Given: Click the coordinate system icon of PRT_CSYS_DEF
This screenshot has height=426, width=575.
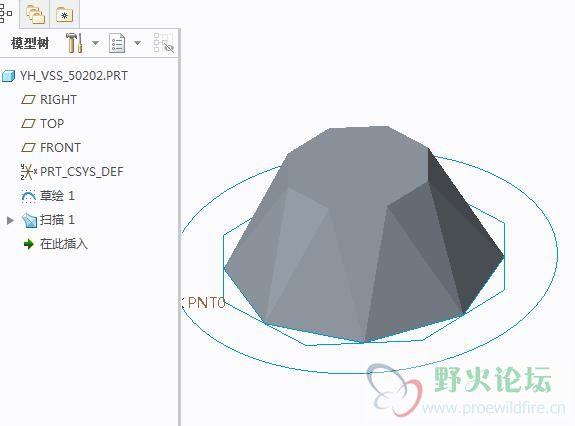Looking at the screenshot, I should pos(29,172).
